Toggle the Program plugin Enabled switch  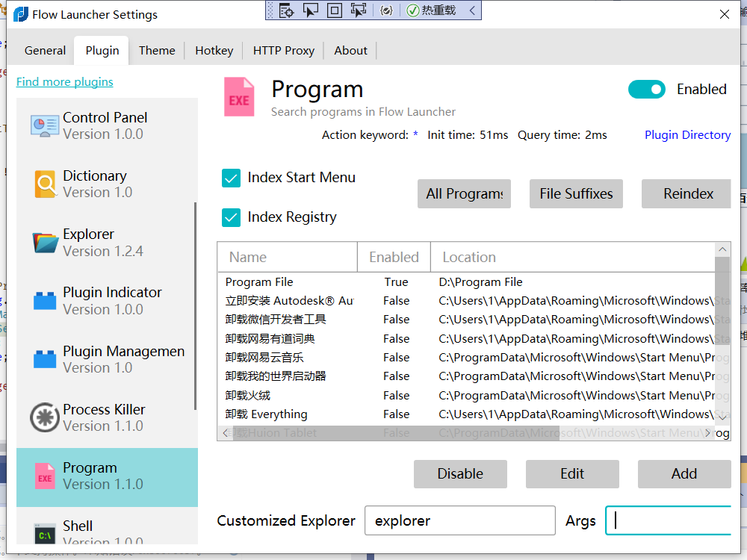[646, 90]
